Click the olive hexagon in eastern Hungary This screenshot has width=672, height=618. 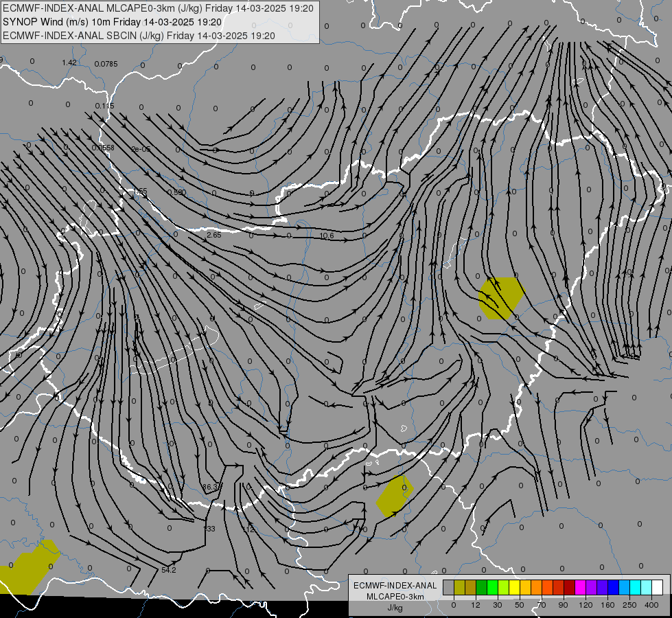(502, 299)
